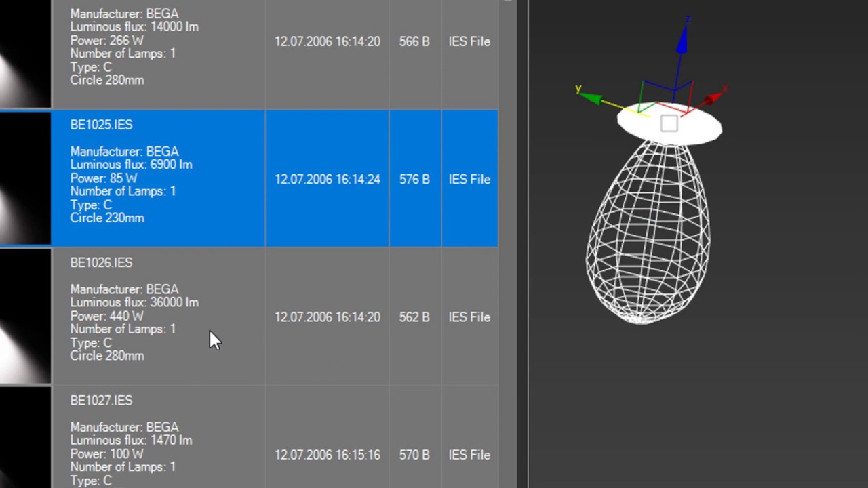This screenshot has height=488, width=868.
Task: Click date 12.07.2006 16:15:16 cell
Action: [327, 455]
